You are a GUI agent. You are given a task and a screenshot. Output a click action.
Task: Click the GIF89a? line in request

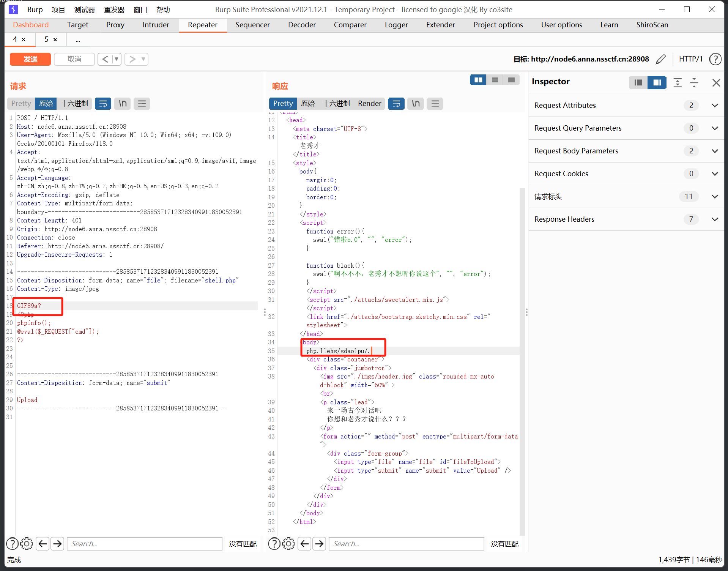(x=29, y=306)
